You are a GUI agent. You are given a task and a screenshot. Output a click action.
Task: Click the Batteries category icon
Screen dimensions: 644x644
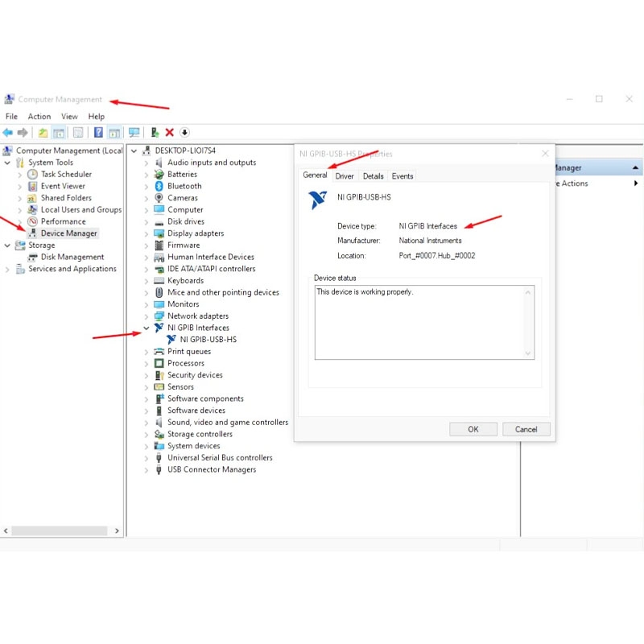(159, 174)
